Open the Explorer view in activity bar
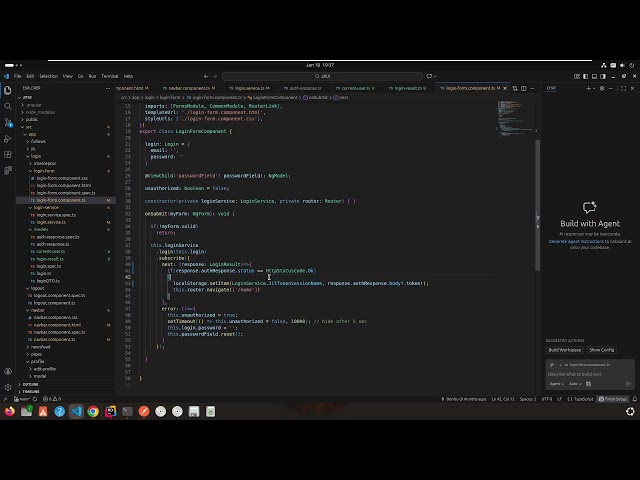 8,90
